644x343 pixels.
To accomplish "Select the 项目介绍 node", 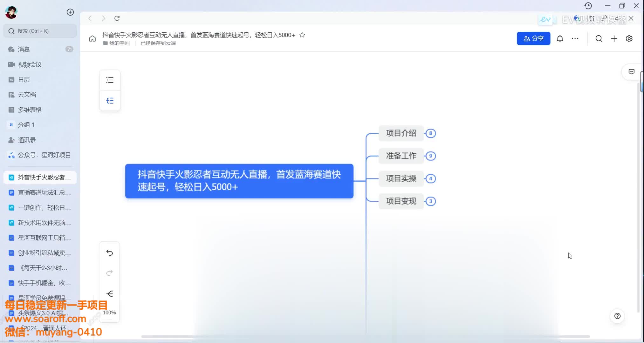I will click(401, 133).
